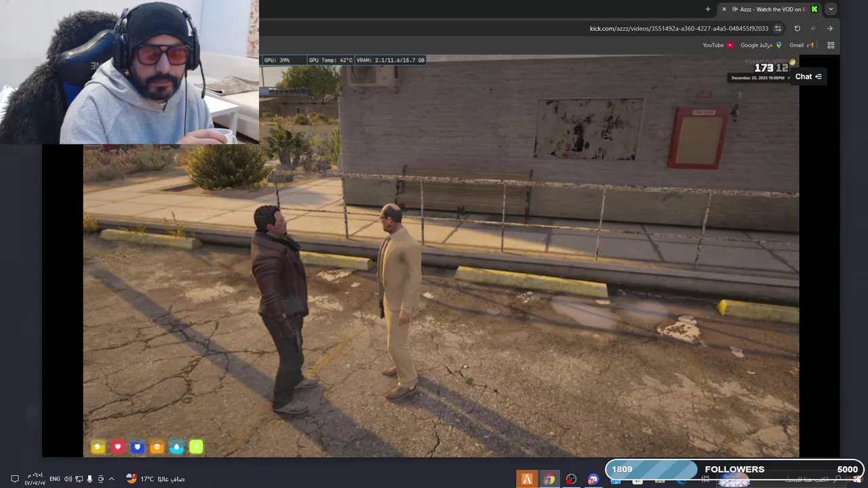The image size is (868, 488).
Task: Click the GPU Temp: 42°C readout
Action: (x=330, y=60)
